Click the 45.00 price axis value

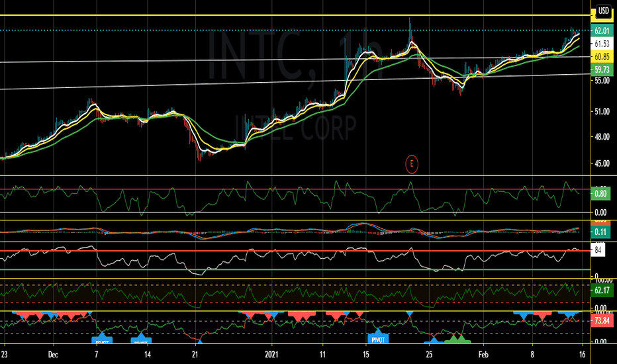point(602,163)
